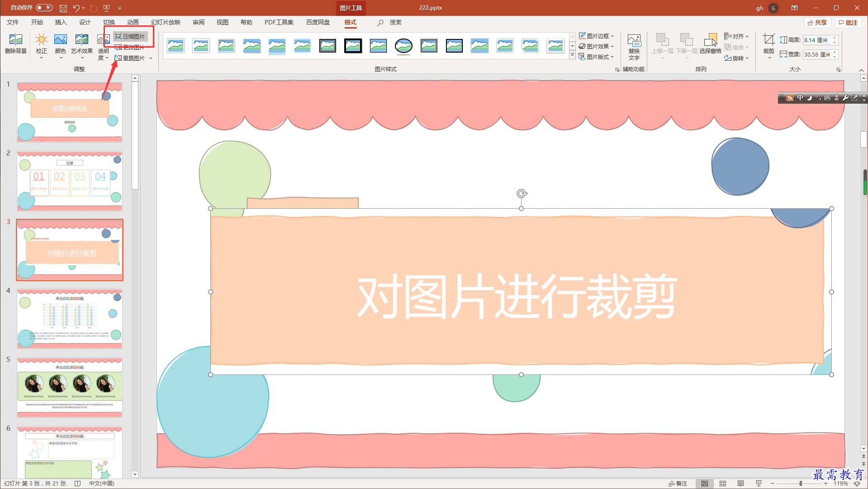
Task: Open the Align (对齐) dropdown
Action: pos(737,36)
